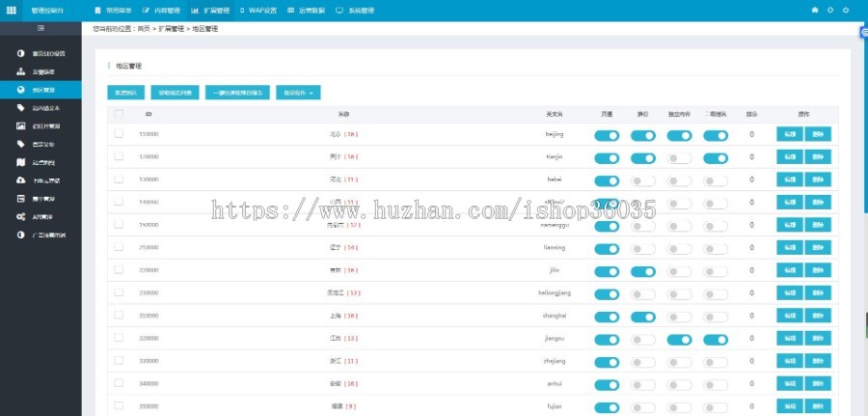
Task: Click the last half-circle icon in sidebar
Action: (x=21, y=235)
